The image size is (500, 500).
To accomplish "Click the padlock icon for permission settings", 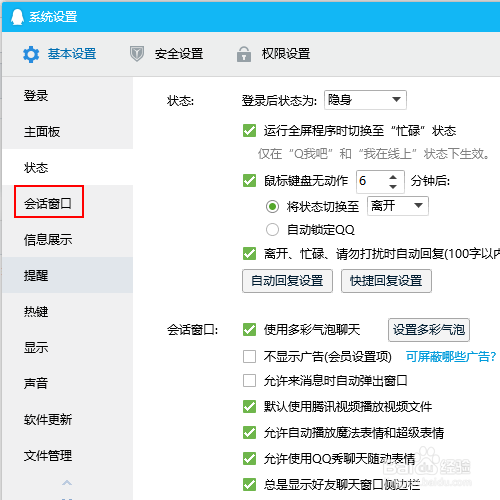I will (244, 54).
